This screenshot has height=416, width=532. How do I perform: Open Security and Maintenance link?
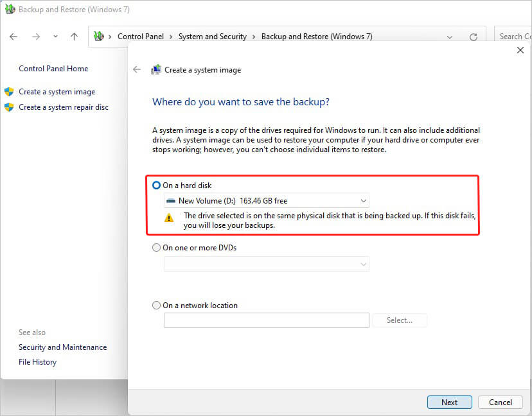point(63,347)
